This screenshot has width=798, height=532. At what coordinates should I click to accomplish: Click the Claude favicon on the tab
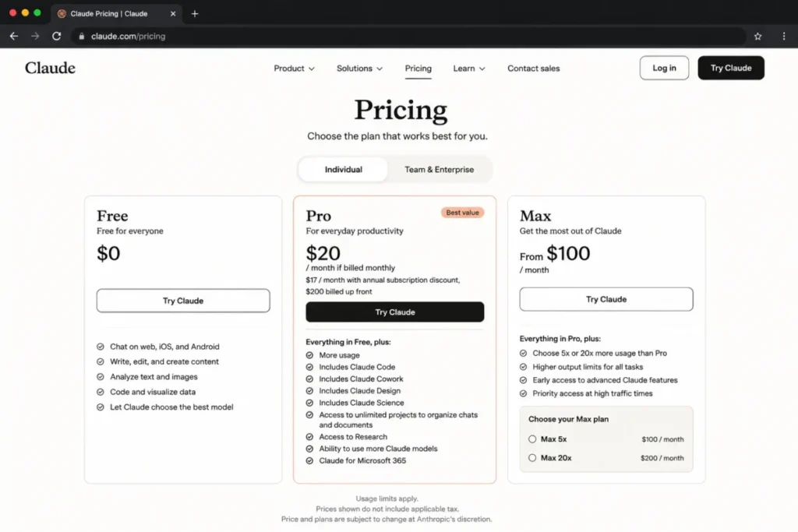click(x=62, y=14)
